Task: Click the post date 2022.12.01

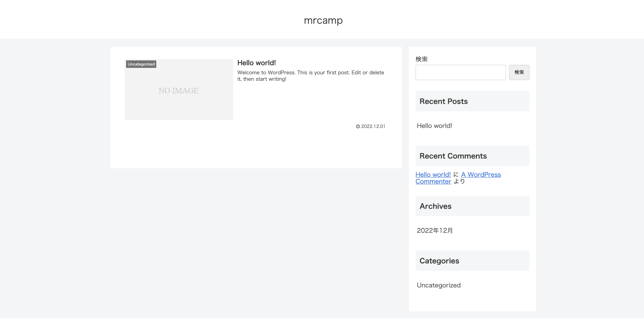Action: [x=373, y=126]
